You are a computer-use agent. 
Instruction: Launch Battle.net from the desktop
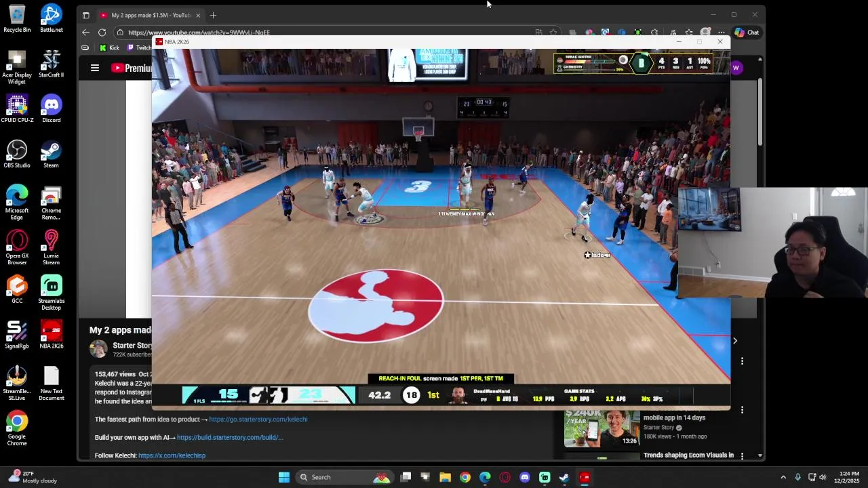pos(51,19)
